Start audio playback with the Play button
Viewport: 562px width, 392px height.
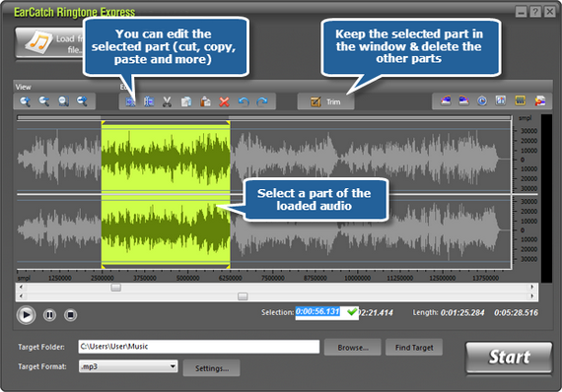26,315
